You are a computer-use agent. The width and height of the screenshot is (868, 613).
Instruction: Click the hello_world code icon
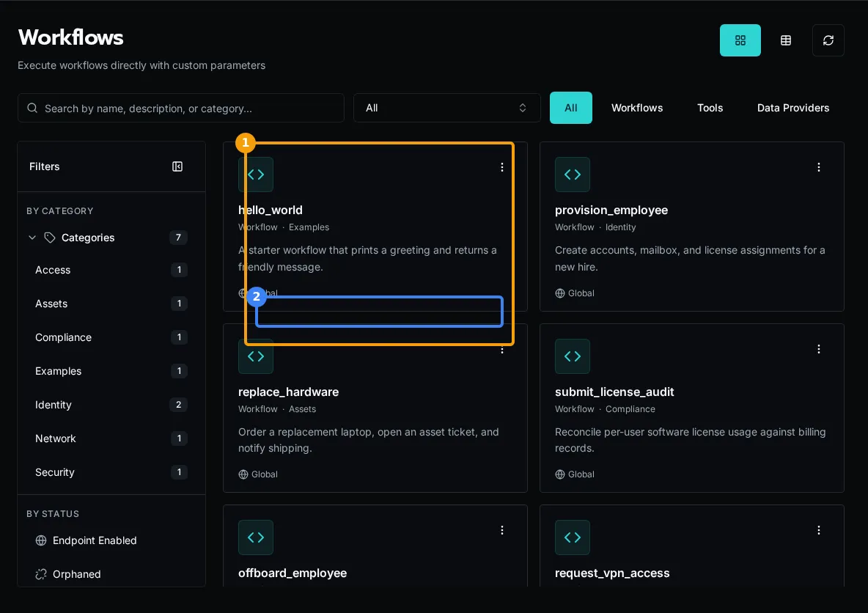(256, 175)
